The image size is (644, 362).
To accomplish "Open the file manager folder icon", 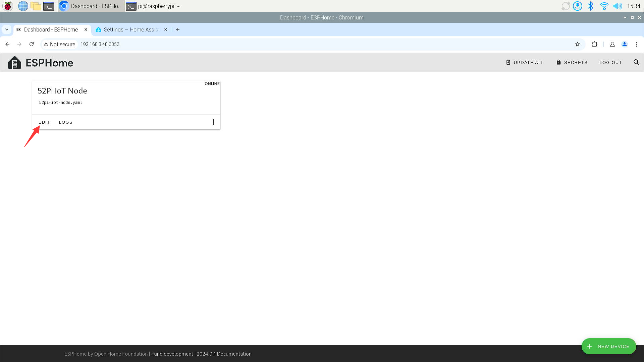I will click(36, 6).
